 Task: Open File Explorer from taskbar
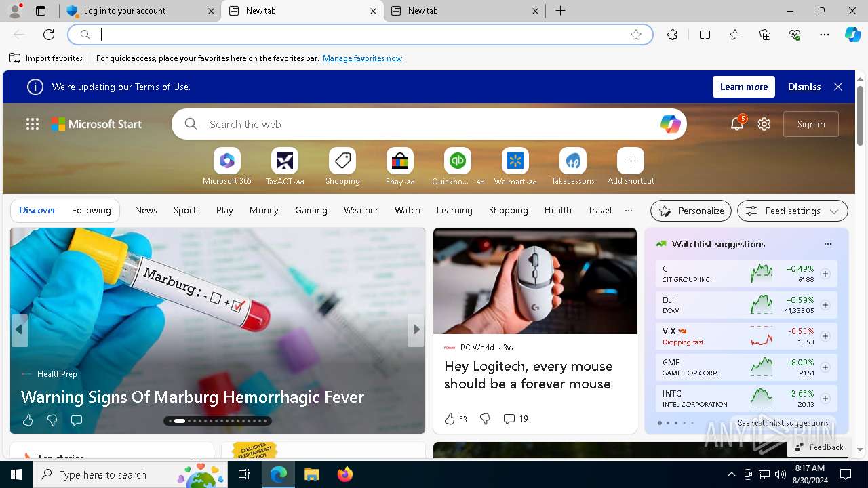coord(311,474)
